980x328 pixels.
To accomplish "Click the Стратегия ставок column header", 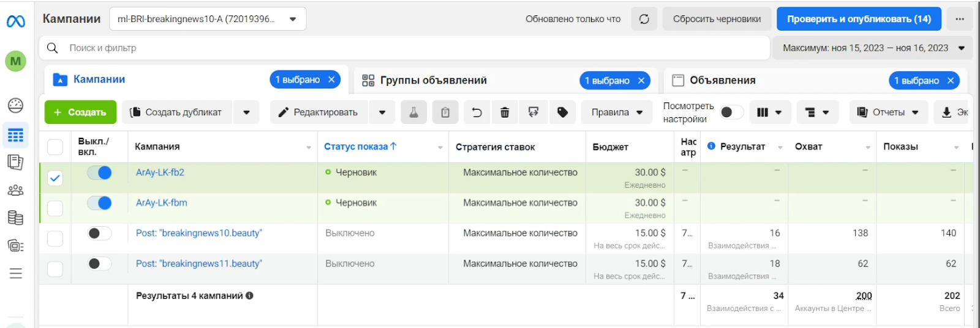I will coord(495,147).
